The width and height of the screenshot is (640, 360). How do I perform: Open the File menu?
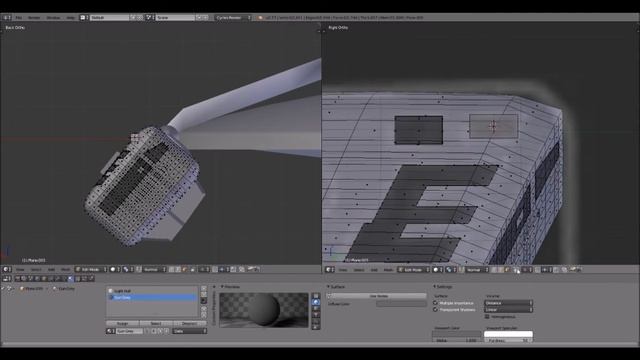click(18, 18)
